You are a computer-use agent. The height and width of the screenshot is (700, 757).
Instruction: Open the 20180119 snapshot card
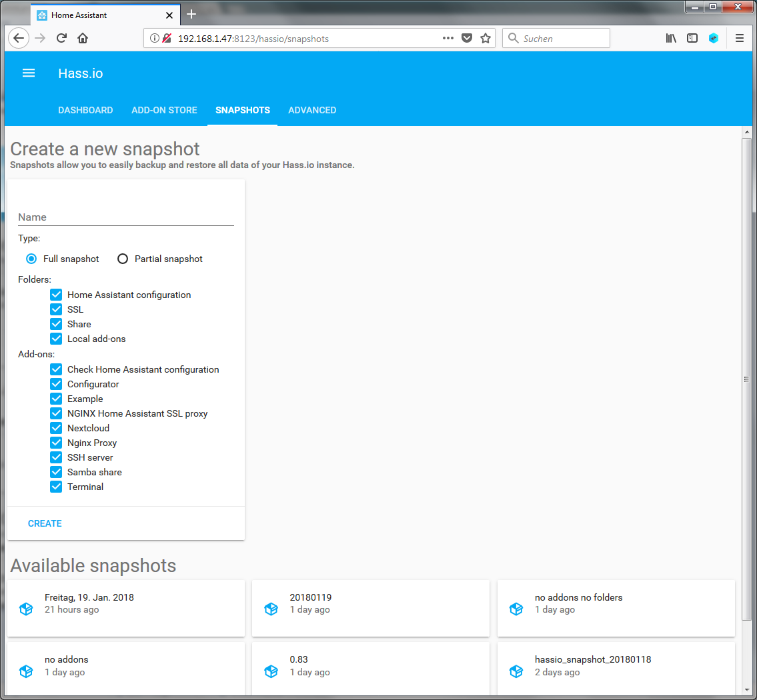tap(371, 609)
